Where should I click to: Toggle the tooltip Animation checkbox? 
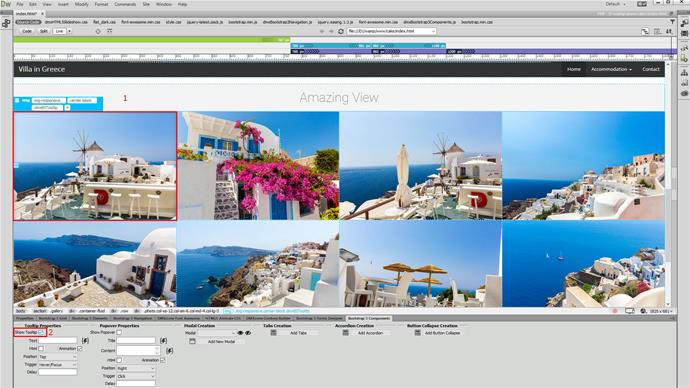[x=80, y=348]
